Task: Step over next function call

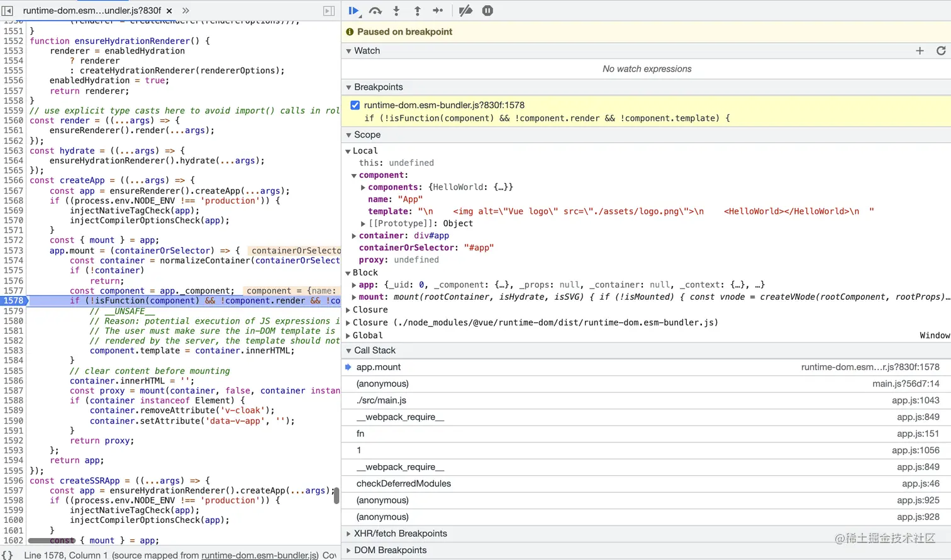Action: [x=375, y=11]
